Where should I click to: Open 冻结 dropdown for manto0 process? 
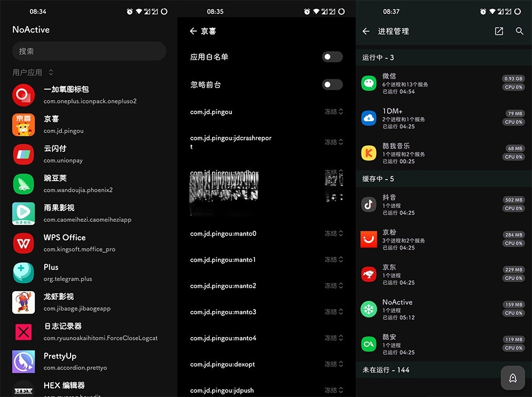pos(334,233)
